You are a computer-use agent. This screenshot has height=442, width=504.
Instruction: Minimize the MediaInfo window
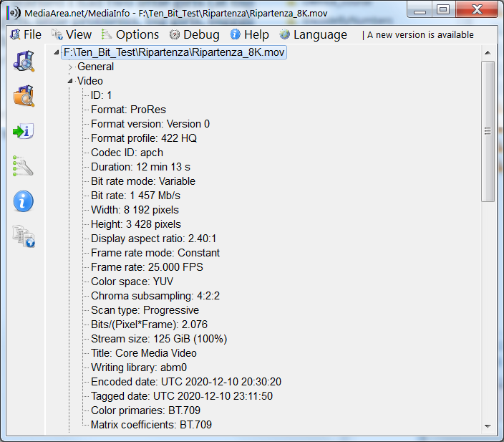click(420, 10)
